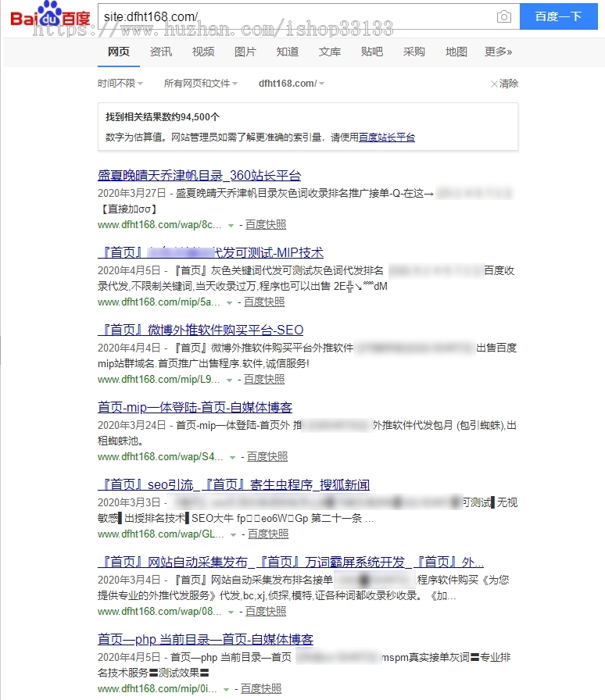Screen dimensions: 605x700
Task: Expand arrow beside www.dfht168.com/mip/5a...
Action: click(x=229, y=302)
